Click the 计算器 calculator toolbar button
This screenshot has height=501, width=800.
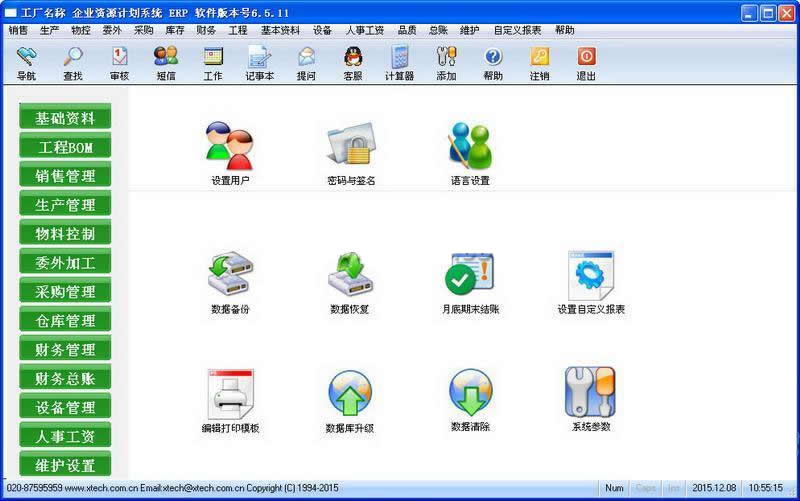tap(400, 63)
